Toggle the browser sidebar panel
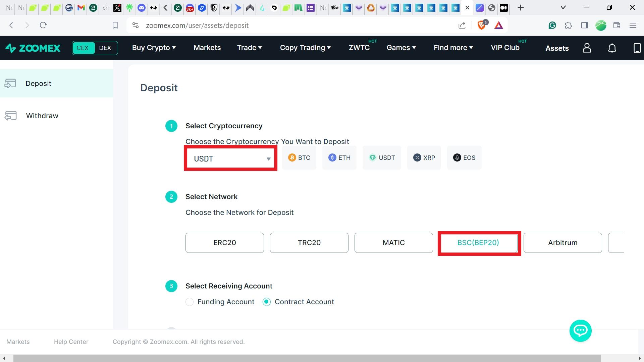Image resolution: width=644 pixels, height=362 pixels. [585, 25]
